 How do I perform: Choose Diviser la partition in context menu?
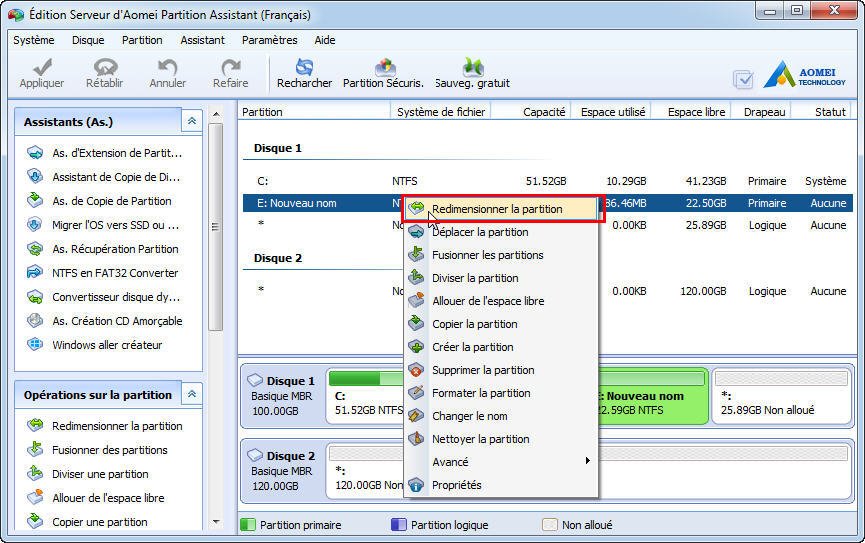coord(501,278)
